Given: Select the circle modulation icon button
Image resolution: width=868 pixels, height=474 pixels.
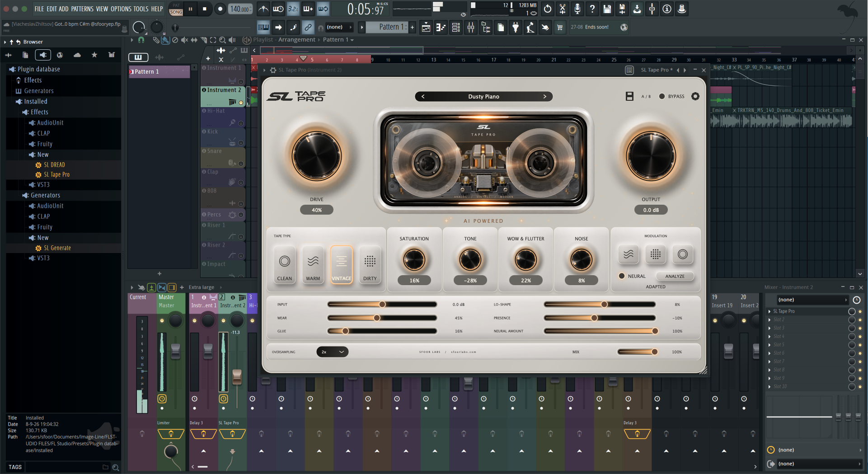Looking at the screenshot, I should 683,254.
